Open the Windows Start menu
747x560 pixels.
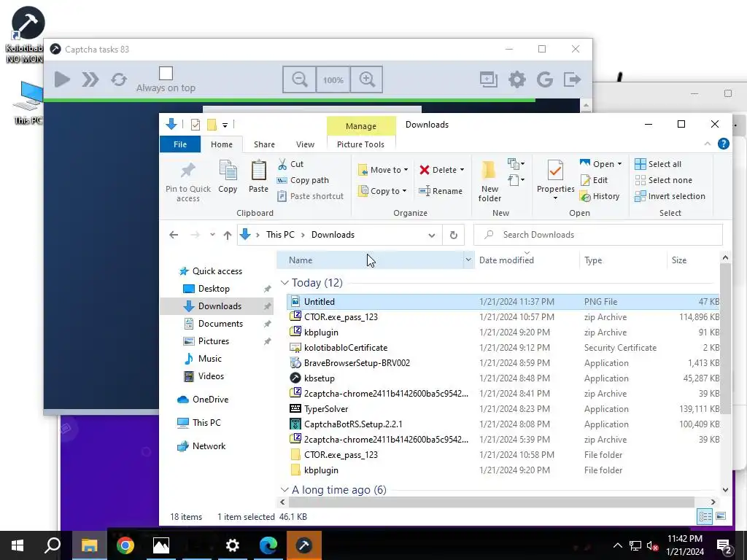18,545
